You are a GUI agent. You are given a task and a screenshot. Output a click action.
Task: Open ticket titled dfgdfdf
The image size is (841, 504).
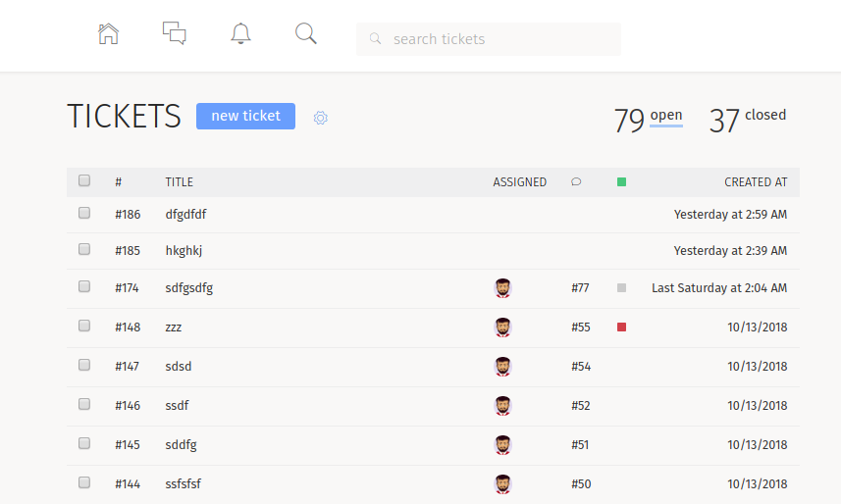tap(186, 214)
